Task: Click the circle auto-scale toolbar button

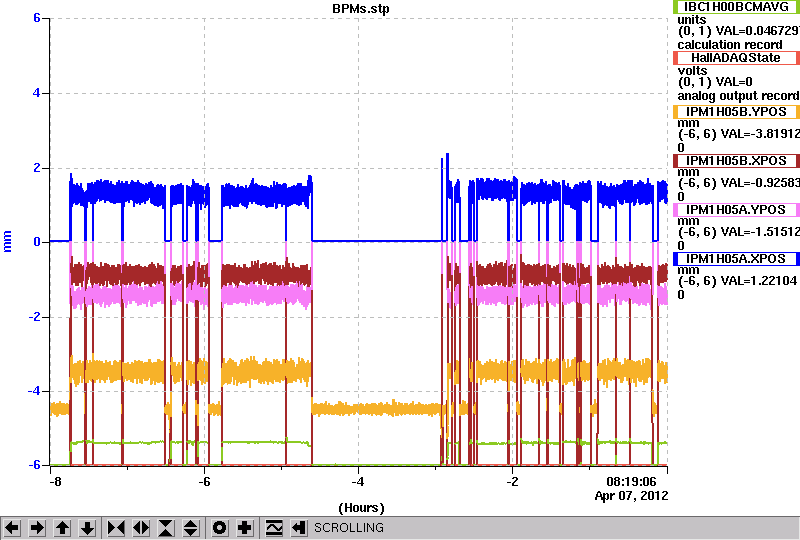Action: coord(219,528)
